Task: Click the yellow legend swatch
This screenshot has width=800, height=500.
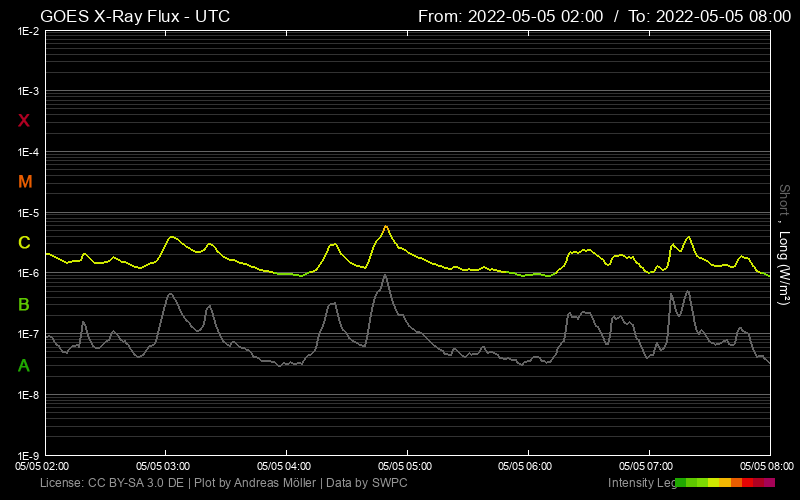Action: 713,482
